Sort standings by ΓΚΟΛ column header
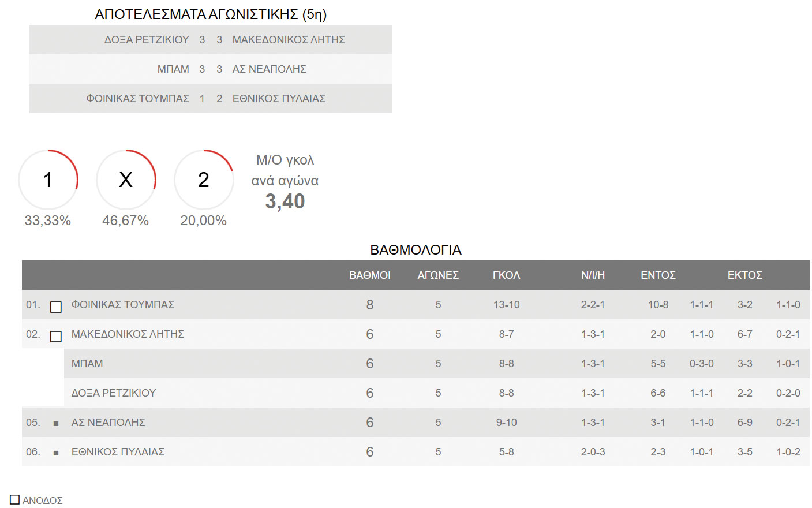This screenshot has width=812, height=508. click(507, 275)
